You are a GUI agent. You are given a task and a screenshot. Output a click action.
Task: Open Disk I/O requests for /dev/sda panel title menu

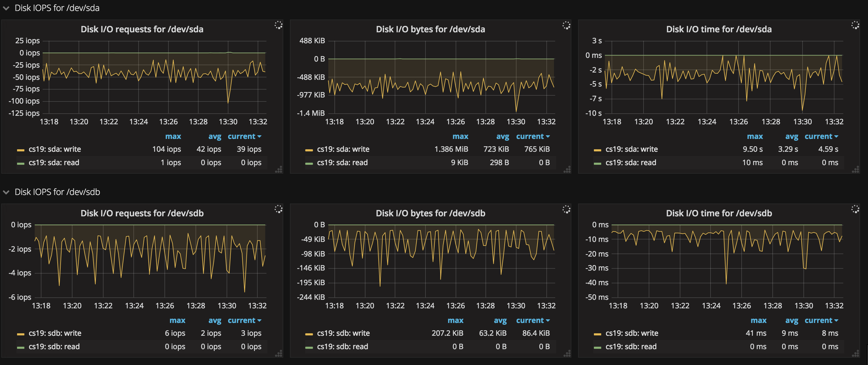142,29
